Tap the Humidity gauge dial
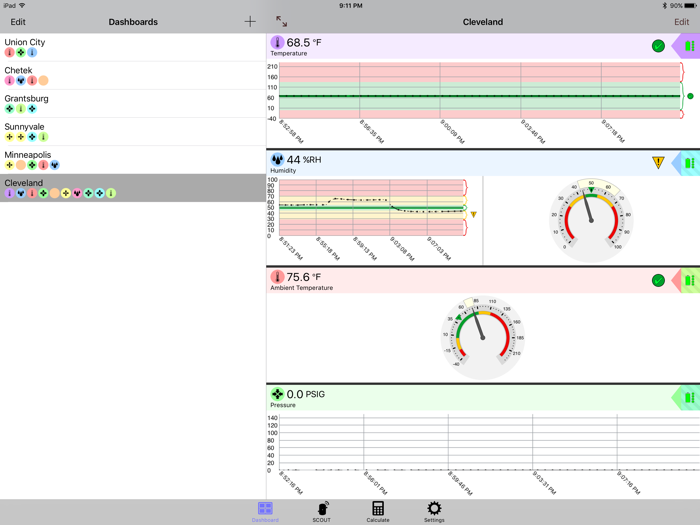 (591, 220)
